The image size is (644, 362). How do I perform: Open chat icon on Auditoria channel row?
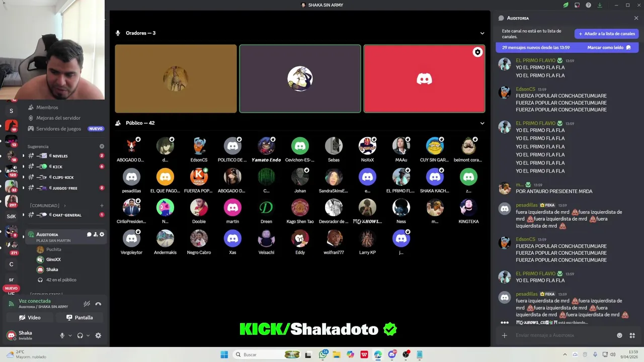tap(89, 234)
